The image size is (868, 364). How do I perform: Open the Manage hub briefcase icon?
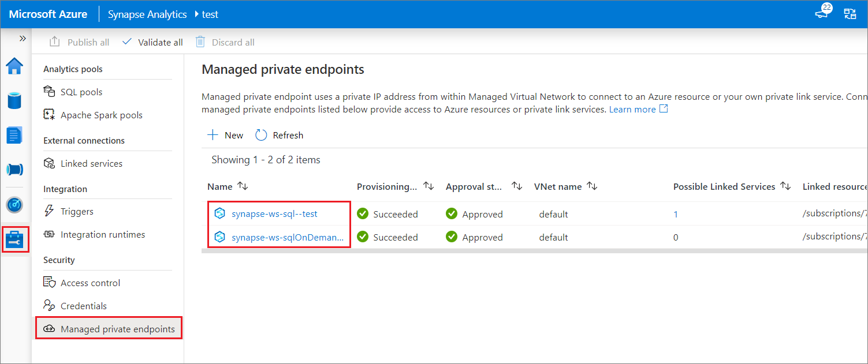(x=14, y=239)
